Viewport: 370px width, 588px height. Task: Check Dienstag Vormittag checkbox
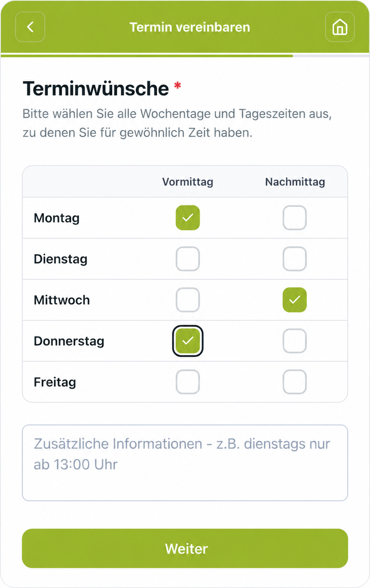coord(188,259)
